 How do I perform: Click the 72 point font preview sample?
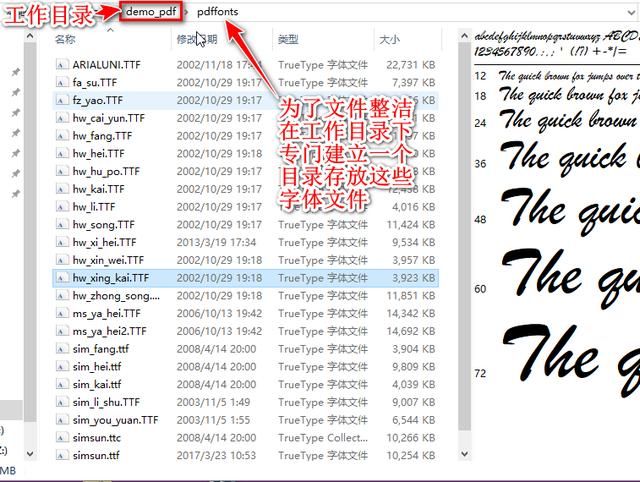click(x=571, y=361)
